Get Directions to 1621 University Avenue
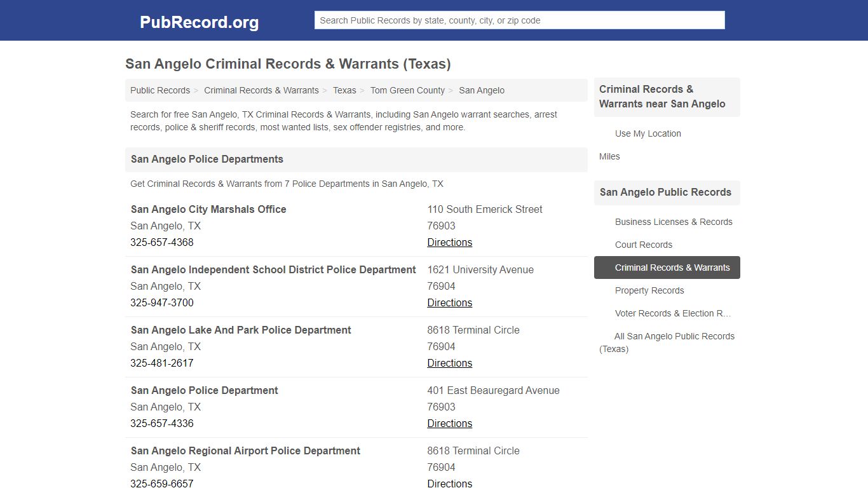868x488 pixels. tap(449, 302)
